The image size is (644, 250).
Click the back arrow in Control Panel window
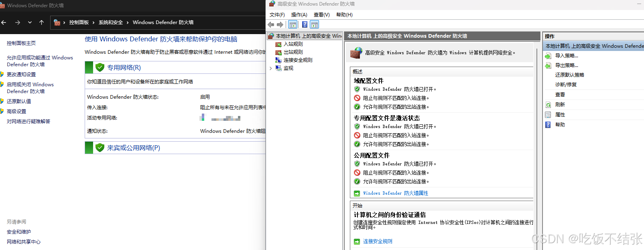click(4, 22)
